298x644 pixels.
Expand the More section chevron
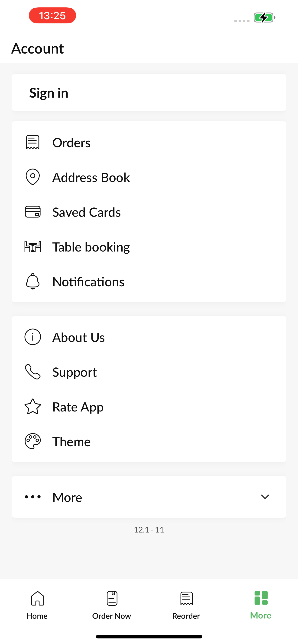[x=265, y=497]
